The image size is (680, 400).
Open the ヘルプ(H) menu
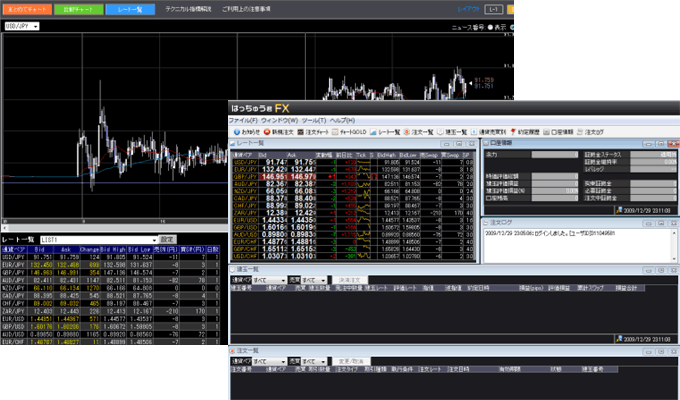[x=342, y=120]
